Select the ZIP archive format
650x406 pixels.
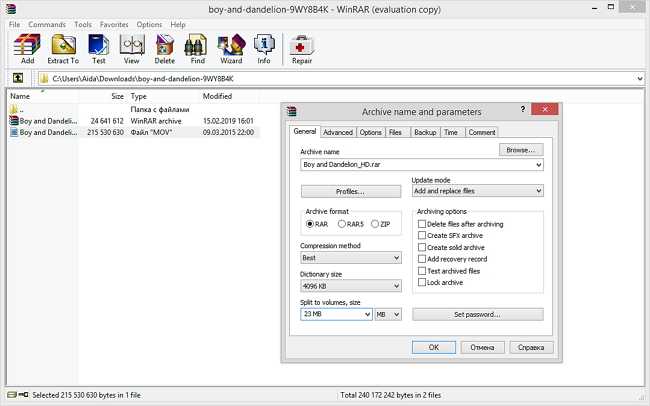375,224
